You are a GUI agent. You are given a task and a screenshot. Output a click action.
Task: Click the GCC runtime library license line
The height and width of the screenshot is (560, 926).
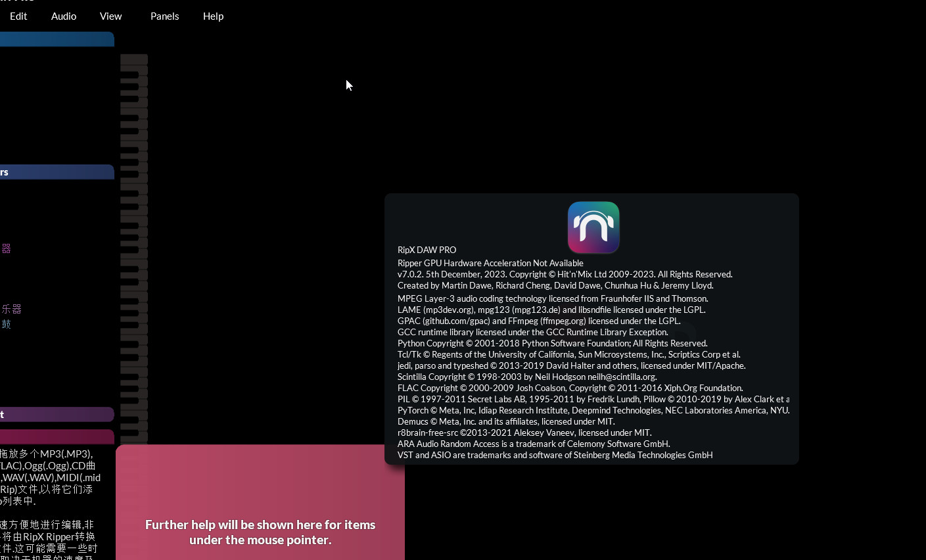click(533, 332)
